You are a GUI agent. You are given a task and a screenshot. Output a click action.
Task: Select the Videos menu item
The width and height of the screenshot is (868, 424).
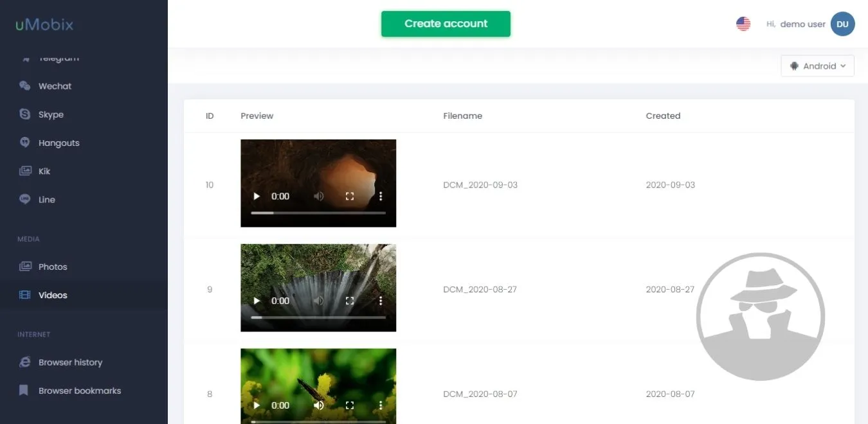(84, 295)
